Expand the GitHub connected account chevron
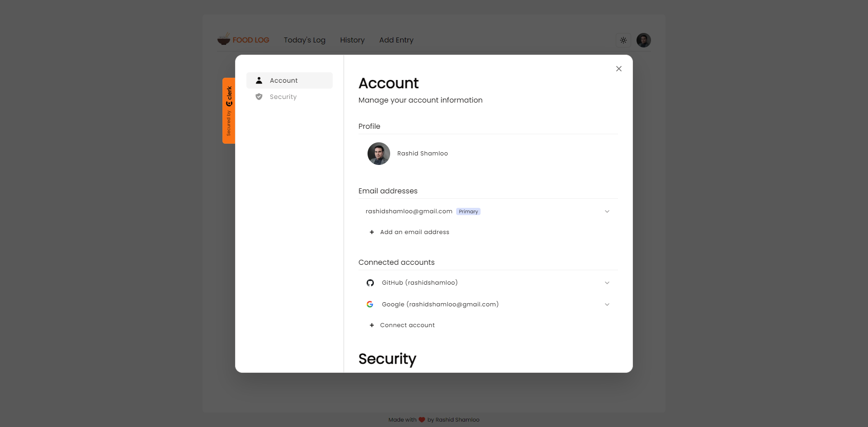 607,283
